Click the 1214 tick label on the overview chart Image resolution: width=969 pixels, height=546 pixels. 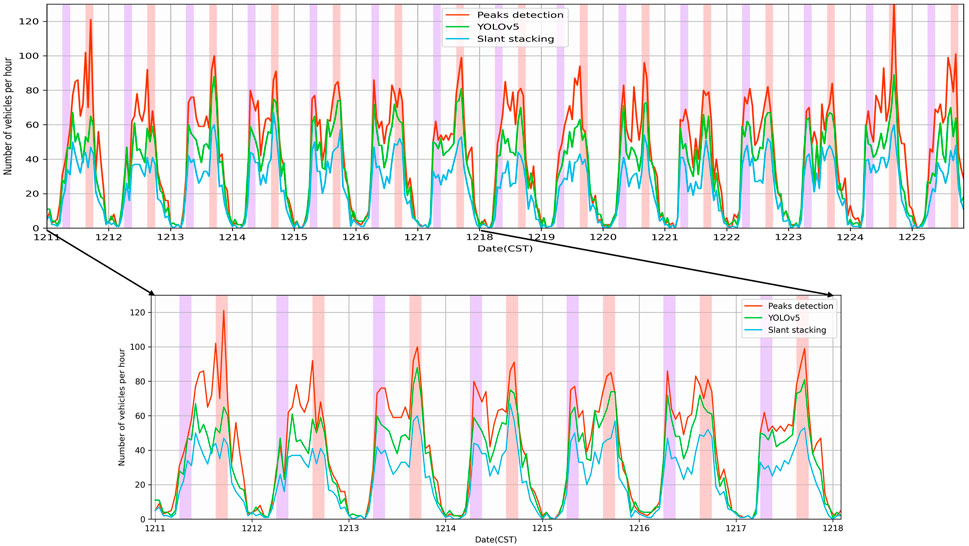(x=232, y=237)
